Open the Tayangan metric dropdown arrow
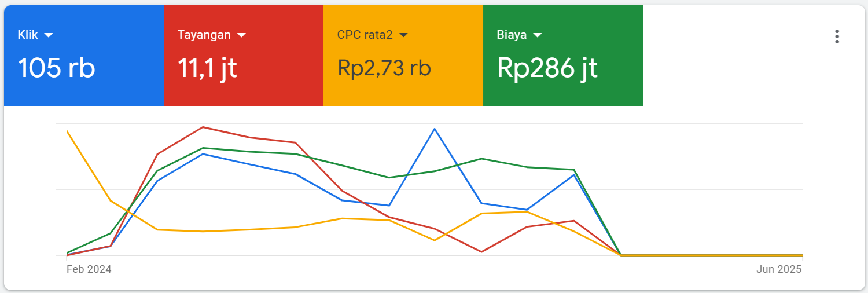The image size is (868, 293). pos(241,35)
